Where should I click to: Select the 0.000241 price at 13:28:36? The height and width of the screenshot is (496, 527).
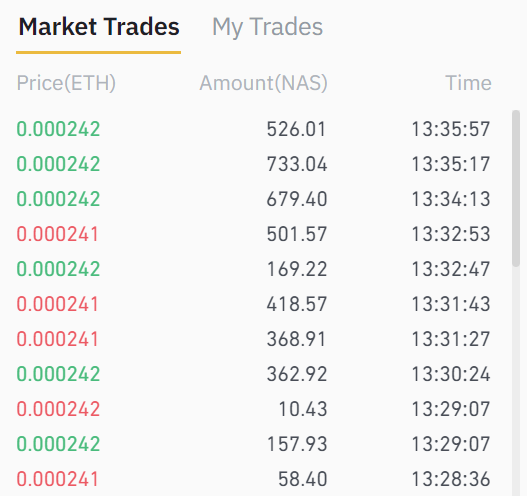pyautogui.click(x=57, y=479)
